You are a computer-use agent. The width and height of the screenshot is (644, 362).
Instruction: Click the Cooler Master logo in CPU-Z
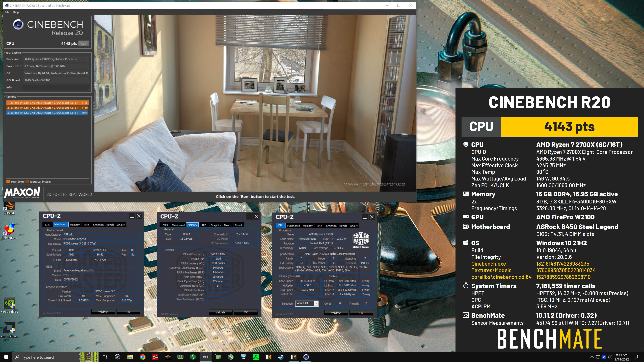(361, 240)
